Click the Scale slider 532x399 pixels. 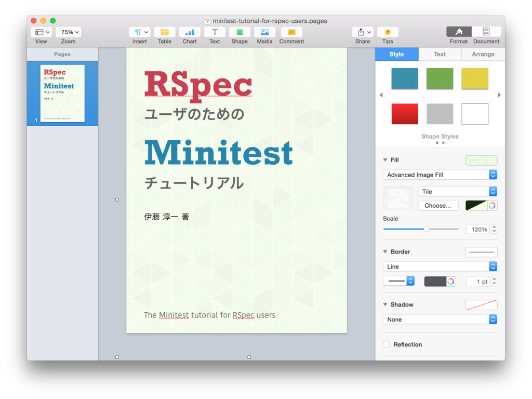click(x=421, y=229)
